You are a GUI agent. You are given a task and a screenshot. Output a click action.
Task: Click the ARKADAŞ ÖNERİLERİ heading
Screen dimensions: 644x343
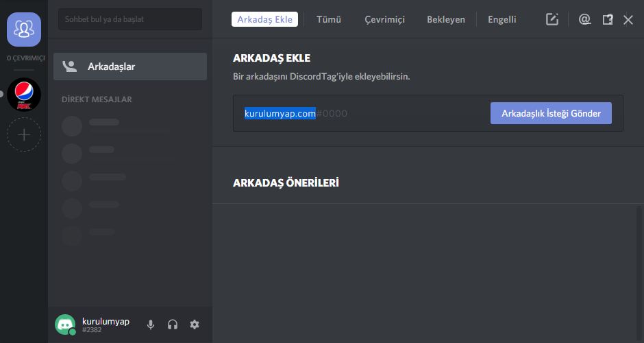[x=286, y=182]
